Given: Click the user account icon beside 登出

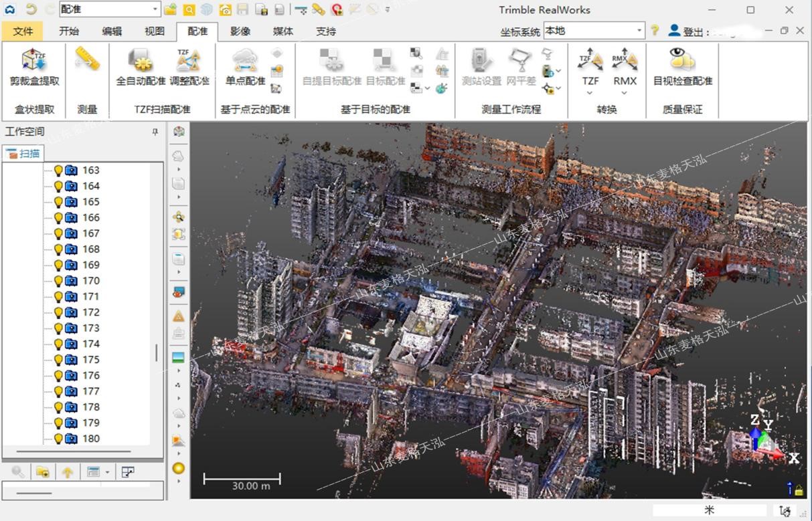Looking at the screenshot, I should pyautogui.click(x=674, y=31).
